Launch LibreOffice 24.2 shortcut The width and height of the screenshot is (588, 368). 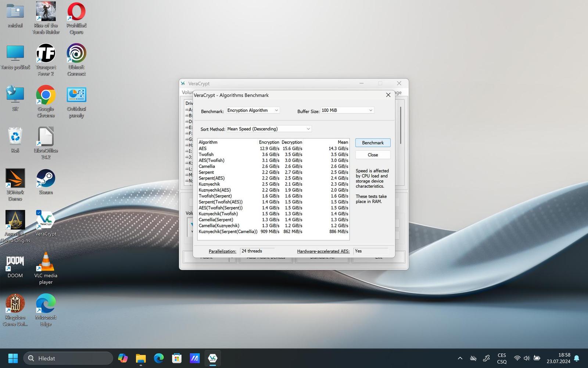click(46, 143)
